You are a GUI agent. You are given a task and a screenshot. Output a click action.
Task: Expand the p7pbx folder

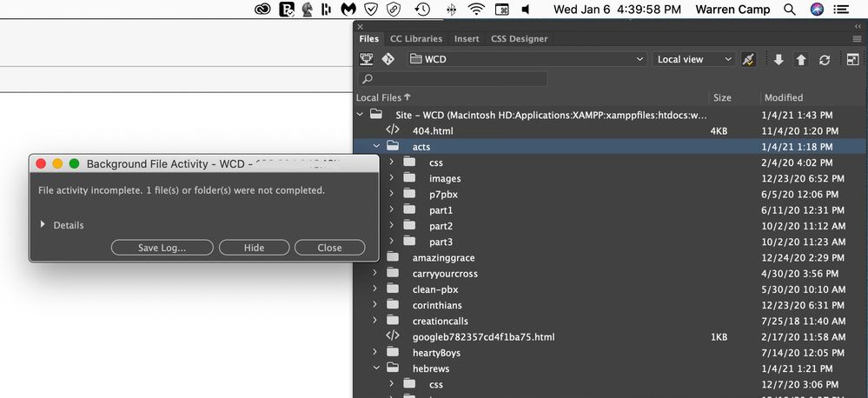[392, 195]
